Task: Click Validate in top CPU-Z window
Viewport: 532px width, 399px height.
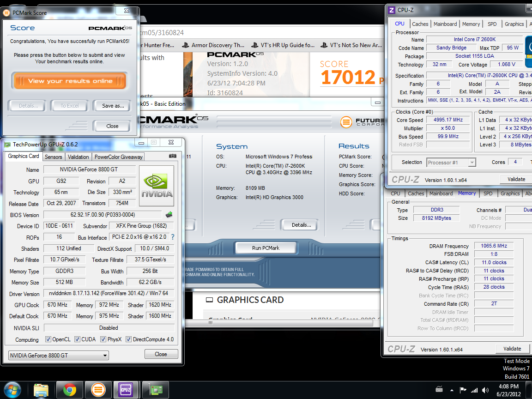Action: click(x=516, y=179)
